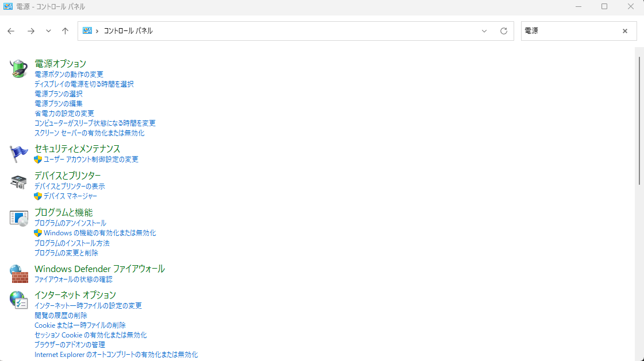Open デバイス マネージャー
The height and width of the screenshot is (361, 644).
(x=70, y=196)
